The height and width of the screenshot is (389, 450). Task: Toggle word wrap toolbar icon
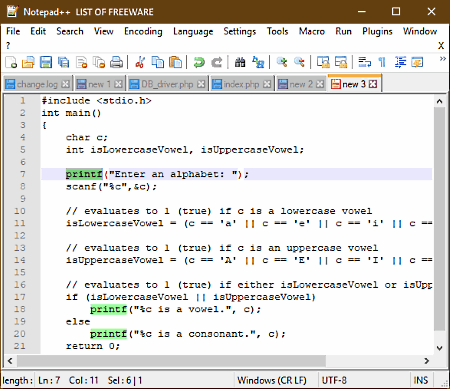pyautogui.click(x=365, y=62)
